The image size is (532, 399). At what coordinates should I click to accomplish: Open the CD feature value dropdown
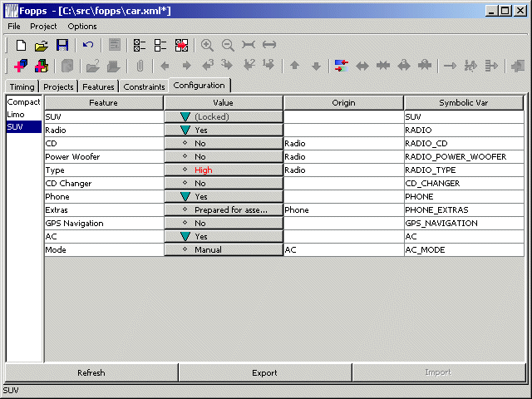click(224, 143)
